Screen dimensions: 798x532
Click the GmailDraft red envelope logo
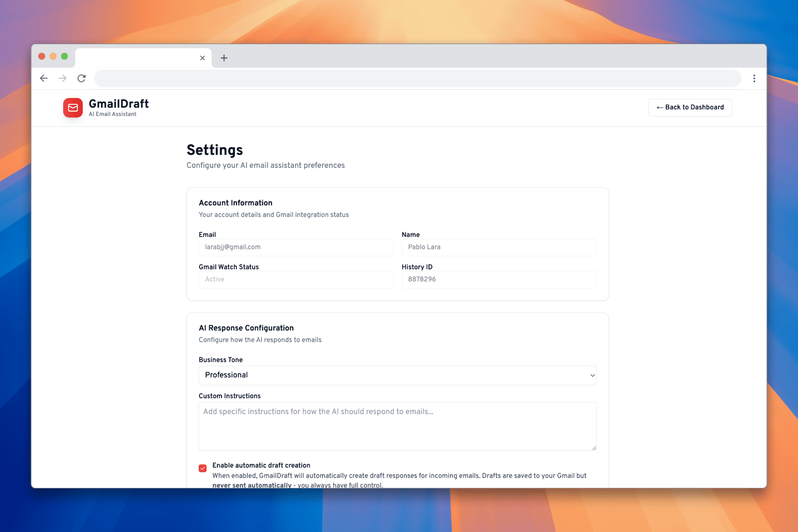point(73,108)
